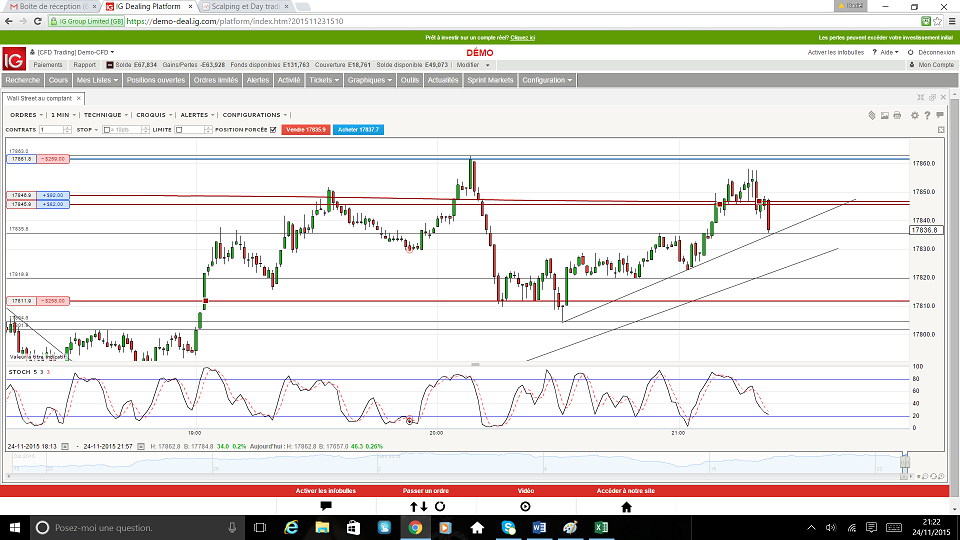Click Vendre 17835.9 sell button
Screen dimensions: 960x540
[x=306, y=130]
